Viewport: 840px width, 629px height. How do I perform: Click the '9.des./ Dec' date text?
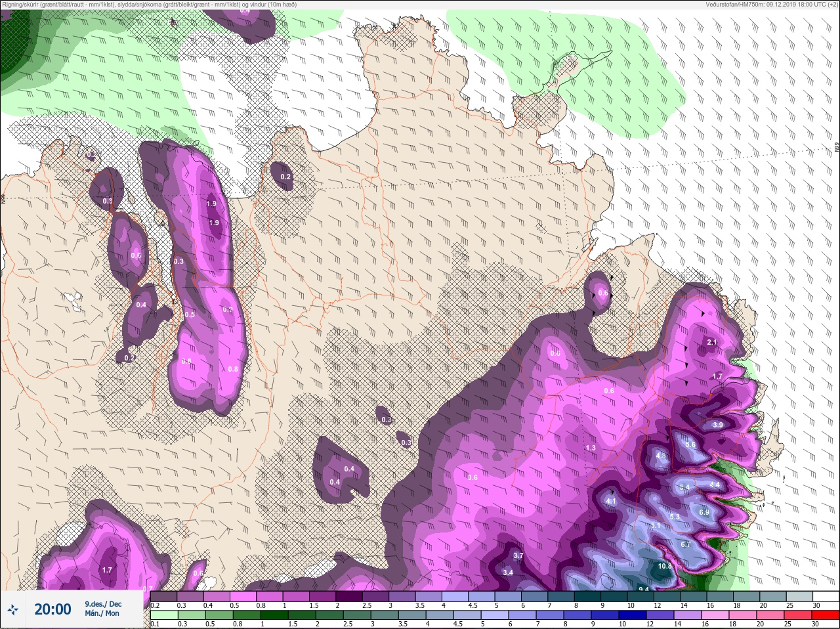(103, 604)
